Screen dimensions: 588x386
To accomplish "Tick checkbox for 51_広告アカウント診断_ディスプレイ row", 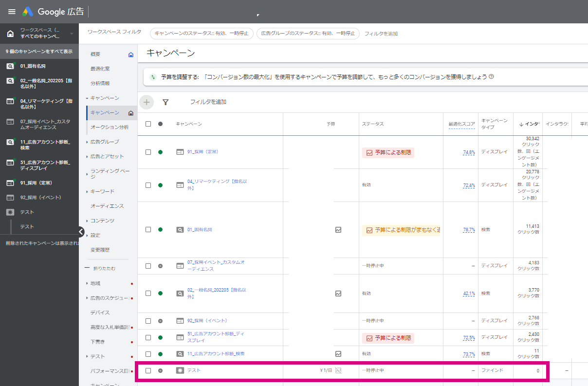I will pos(148,337).
